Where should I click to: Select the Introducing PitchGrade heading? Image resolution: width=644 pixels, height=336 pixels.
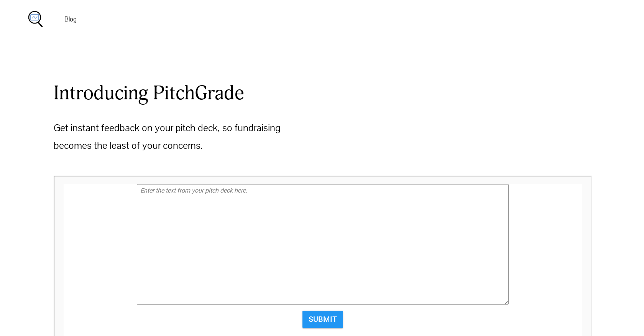click(x=149, y=93)
